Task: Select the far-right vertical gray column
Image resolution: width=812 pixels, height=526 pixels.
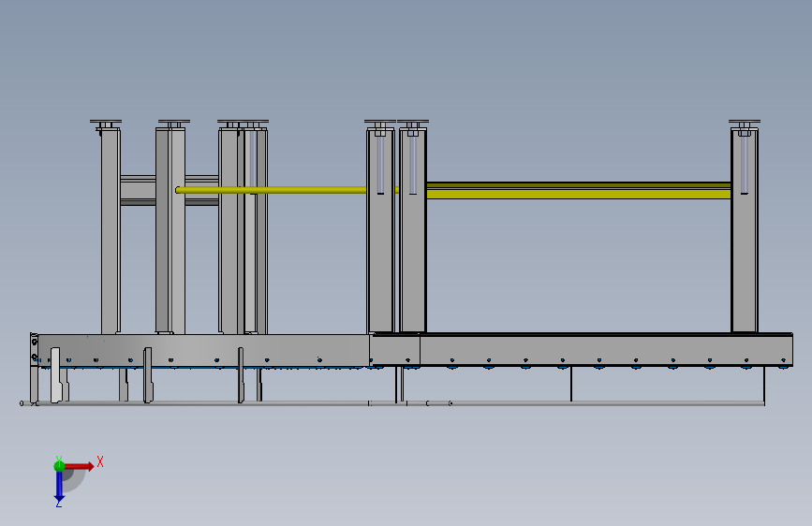Action: click(745, 230)
